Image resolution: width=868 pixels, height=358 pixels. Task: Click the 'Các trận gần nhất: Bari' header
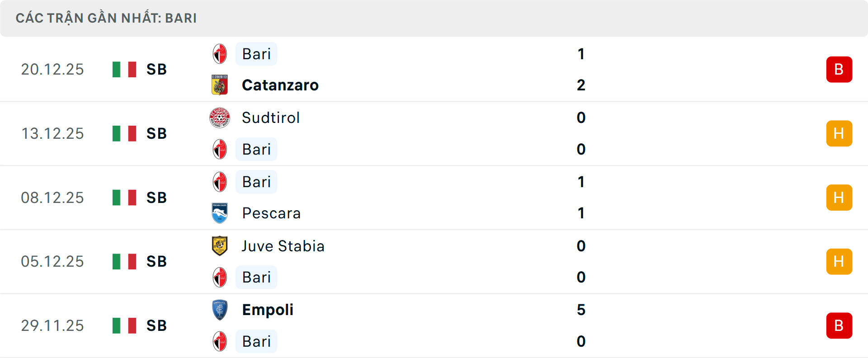(106, 18)
